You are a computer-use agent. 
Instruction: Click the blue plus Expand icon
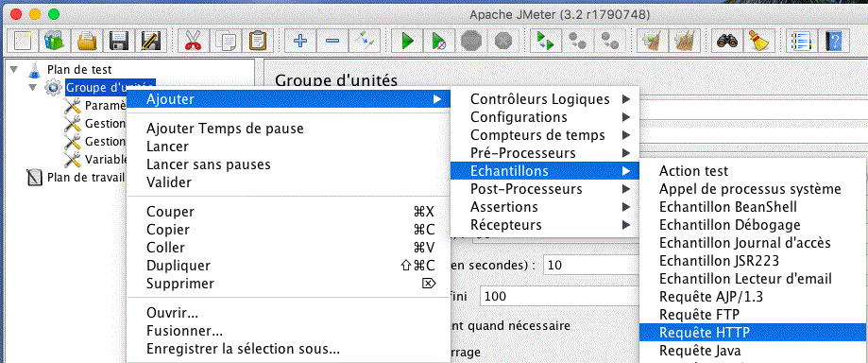point(299,41)
